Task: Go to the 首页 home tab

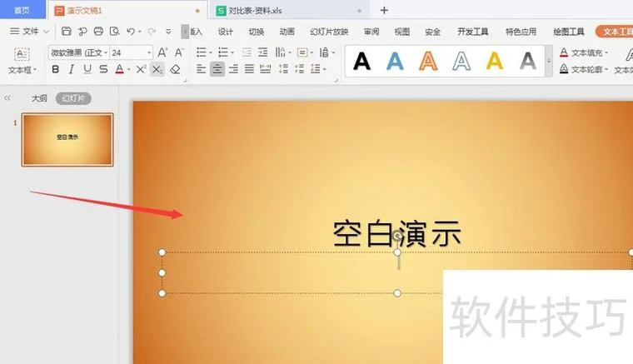Action: 22,10
